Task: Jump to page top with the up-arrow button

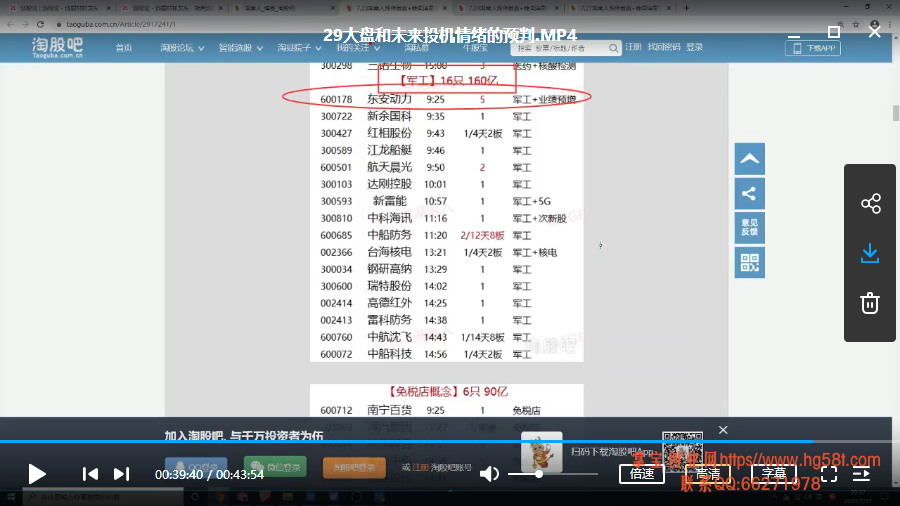Action: (750, 159)
